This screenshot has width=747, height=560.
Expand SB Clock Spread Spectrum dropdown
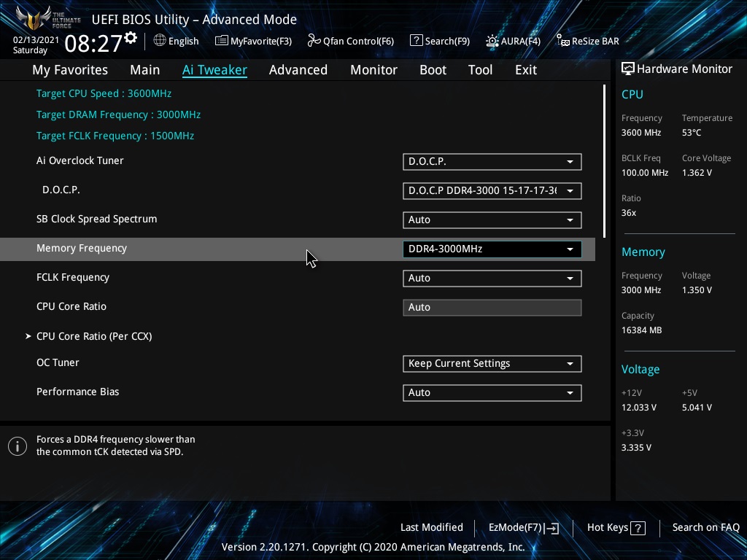[x=492, y=220]
